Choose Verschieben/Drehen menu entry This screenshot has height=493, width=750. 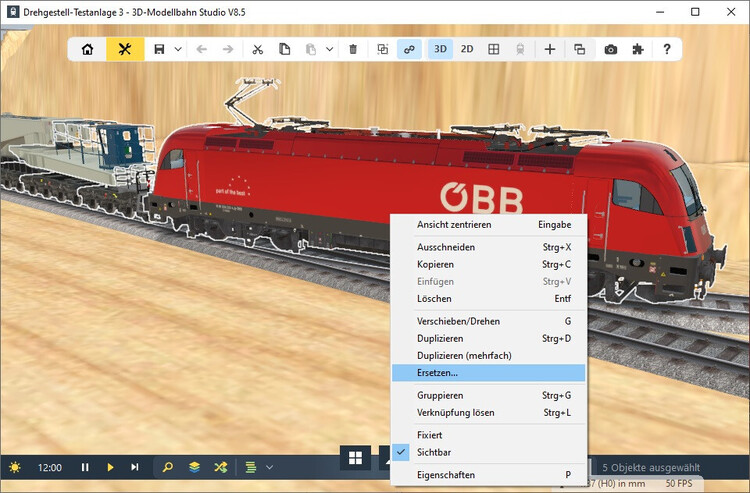[488, 321]
